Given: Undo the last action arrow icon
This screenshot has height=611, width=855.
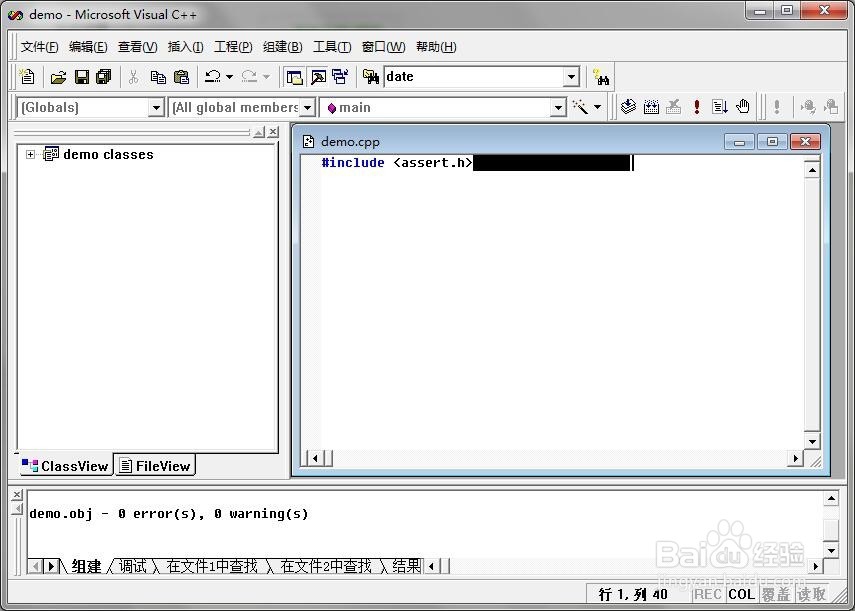Looking at the screenshot, I should pos(213,77).
